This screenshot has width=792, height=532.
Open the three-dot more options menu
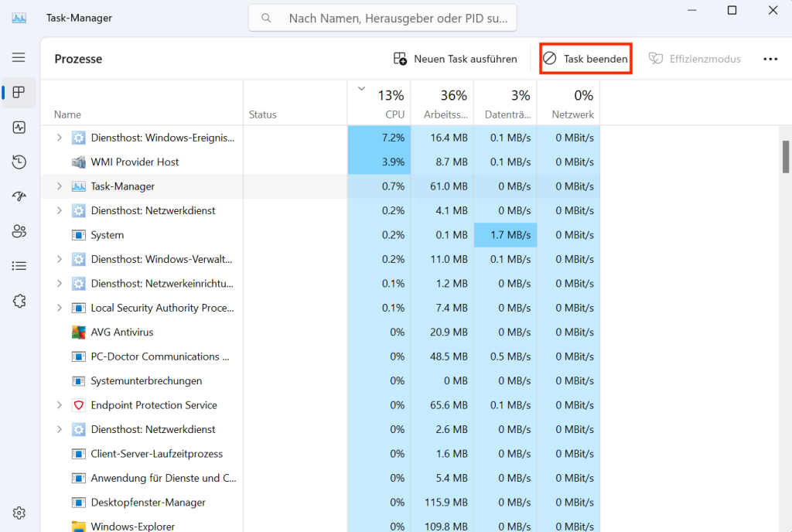coord(770,59)
